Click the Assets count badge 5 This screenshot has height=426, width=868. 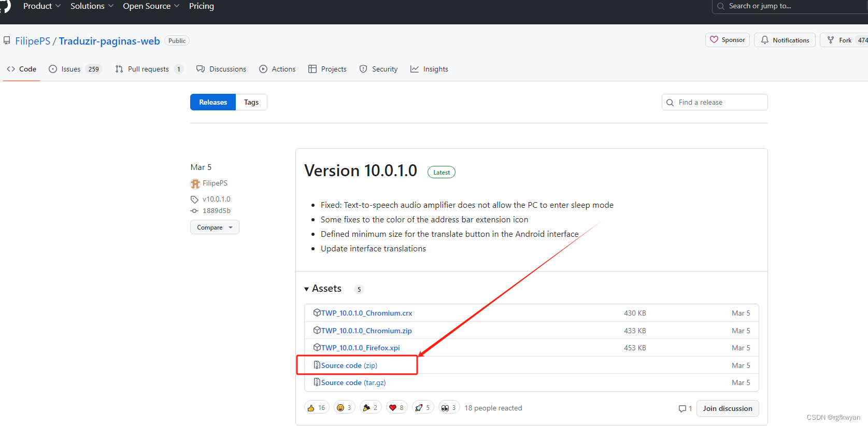point(359,289)
